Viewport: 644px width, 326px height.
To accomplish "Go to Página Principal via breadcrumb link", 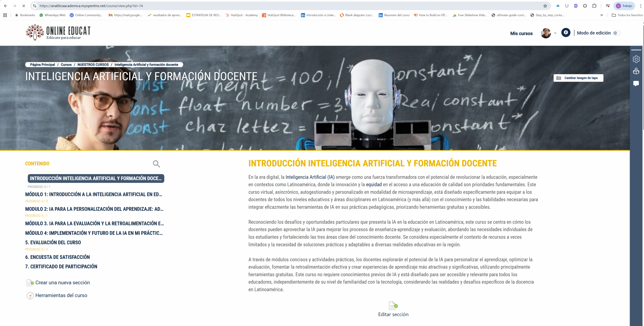I will (42, 65).
